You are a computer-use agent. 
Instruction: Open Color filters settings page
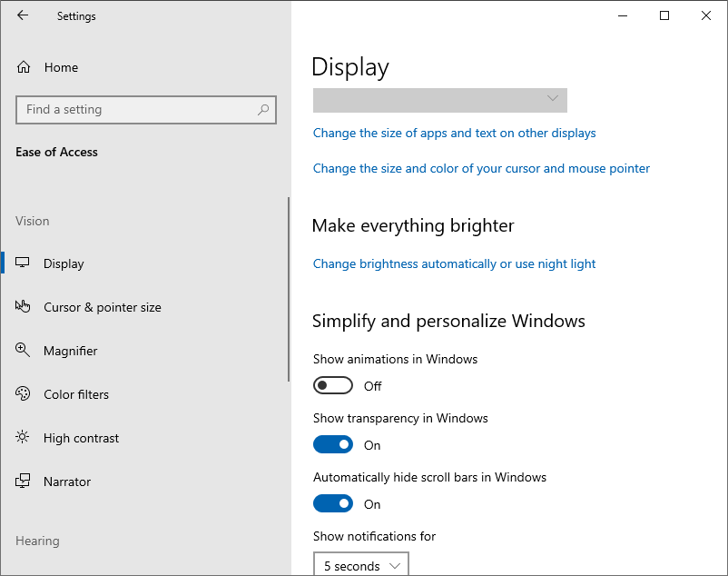click(76, 395)
